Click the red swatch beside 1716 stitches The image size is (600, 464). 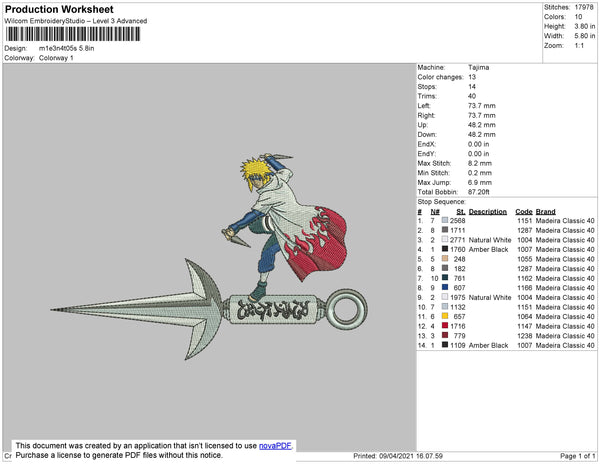445,326
